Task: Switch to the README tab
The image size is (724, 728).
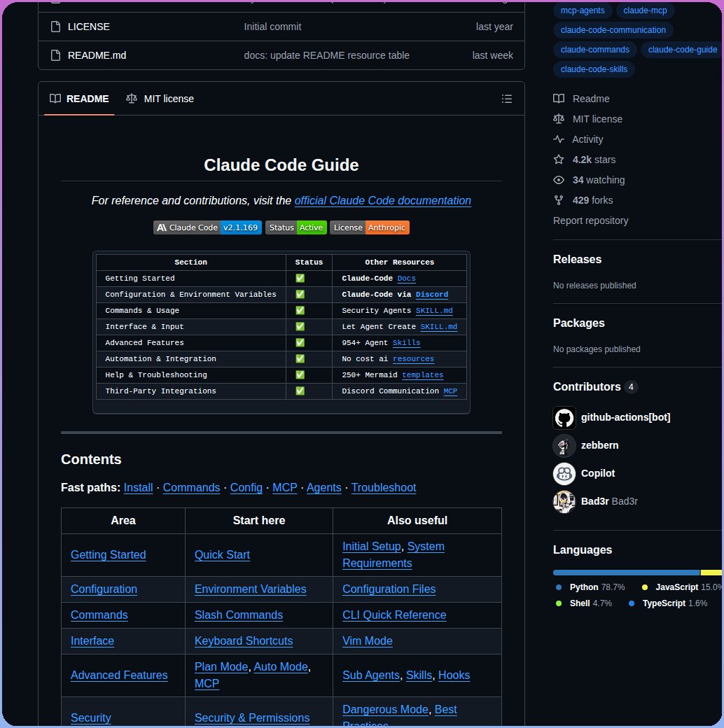Action: coord(79,99)
